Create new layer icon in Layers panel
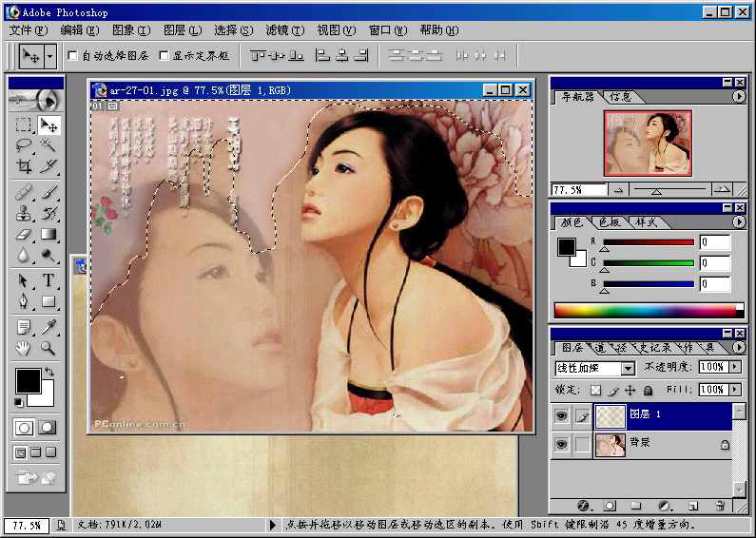 pos(693,506)
